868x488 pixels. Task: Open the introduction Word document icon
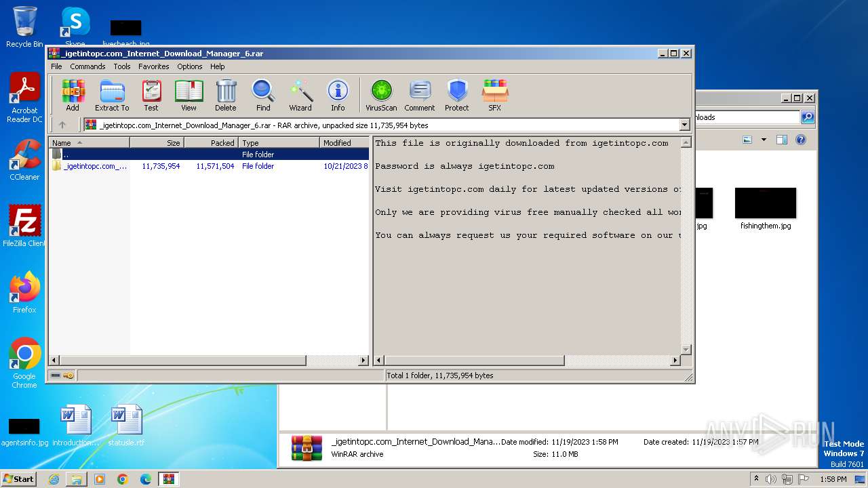click(75, 426)
